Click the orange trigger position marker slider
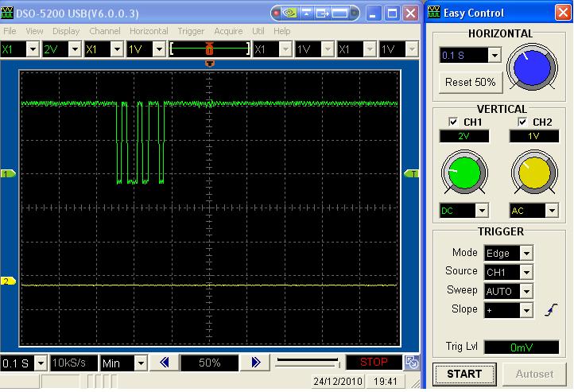 (210, 49)
